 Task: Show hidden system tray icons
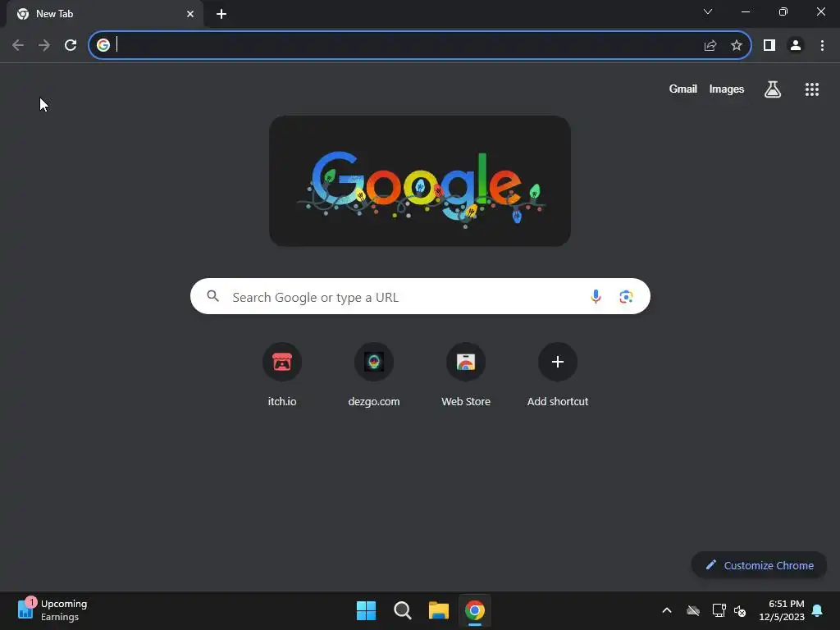667,610
